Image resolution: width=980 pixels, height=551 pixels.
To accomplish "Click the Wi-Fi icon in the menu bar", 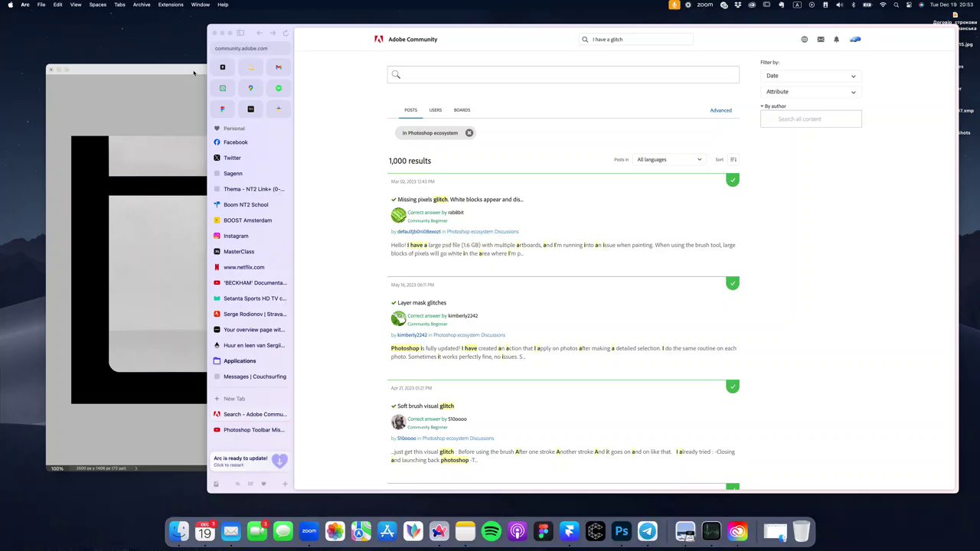I will [x=883, y=5].
